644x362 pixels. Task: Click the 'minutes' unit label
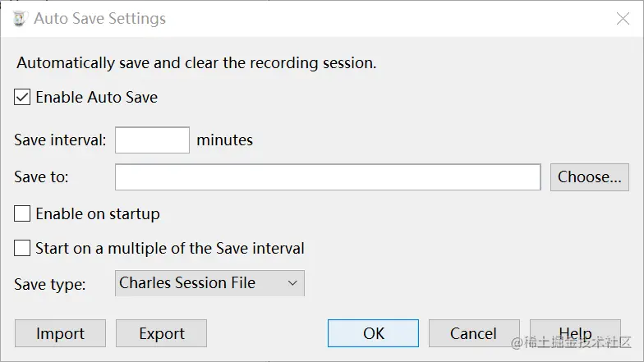point(225,140)
